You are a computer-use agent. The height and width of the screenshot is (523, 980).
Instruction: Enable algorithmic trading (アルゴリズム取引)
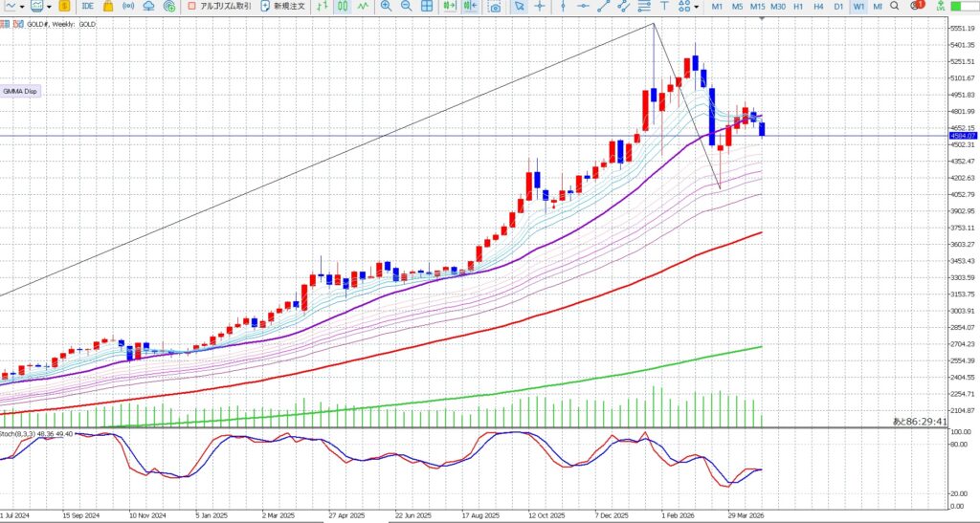click(219, 7)
